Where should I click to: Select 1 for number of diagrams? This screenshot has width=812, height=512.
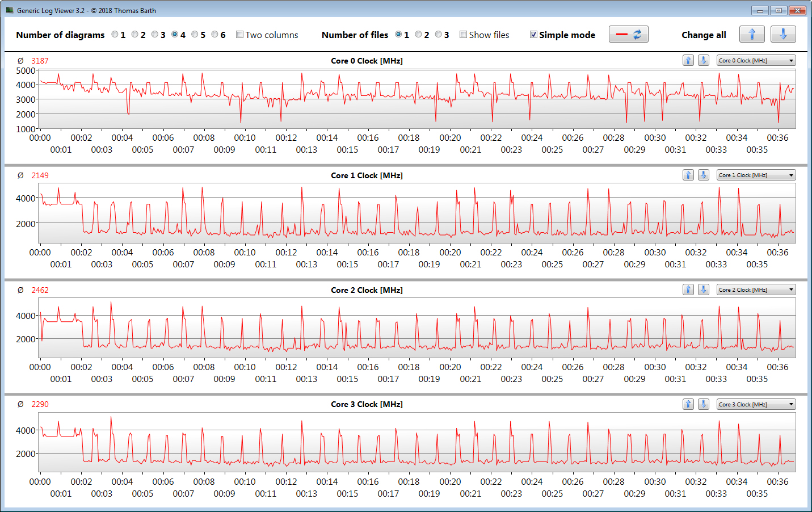115,35
